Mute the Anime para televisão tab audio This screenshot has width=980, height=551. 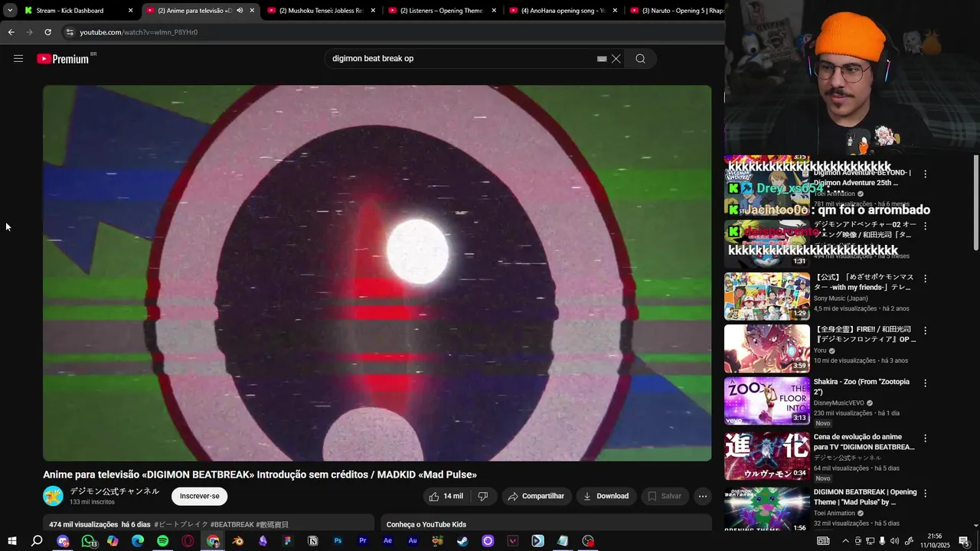(240, 11)
